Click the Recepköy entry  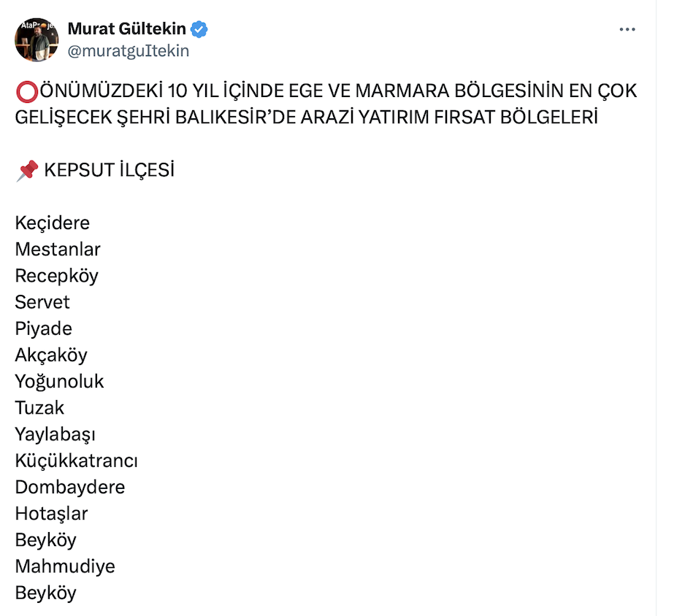[x=56, y=276]
